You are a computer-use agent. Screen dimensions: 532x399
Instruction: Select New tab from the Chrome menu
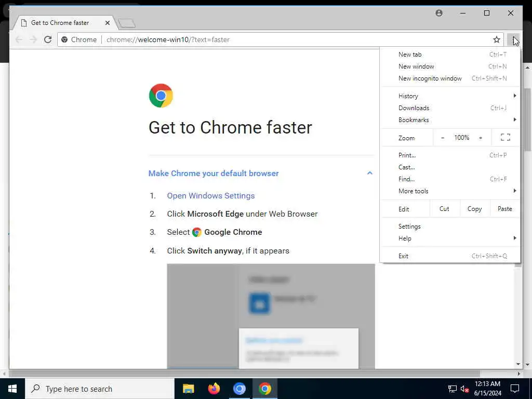click(450, 55)
